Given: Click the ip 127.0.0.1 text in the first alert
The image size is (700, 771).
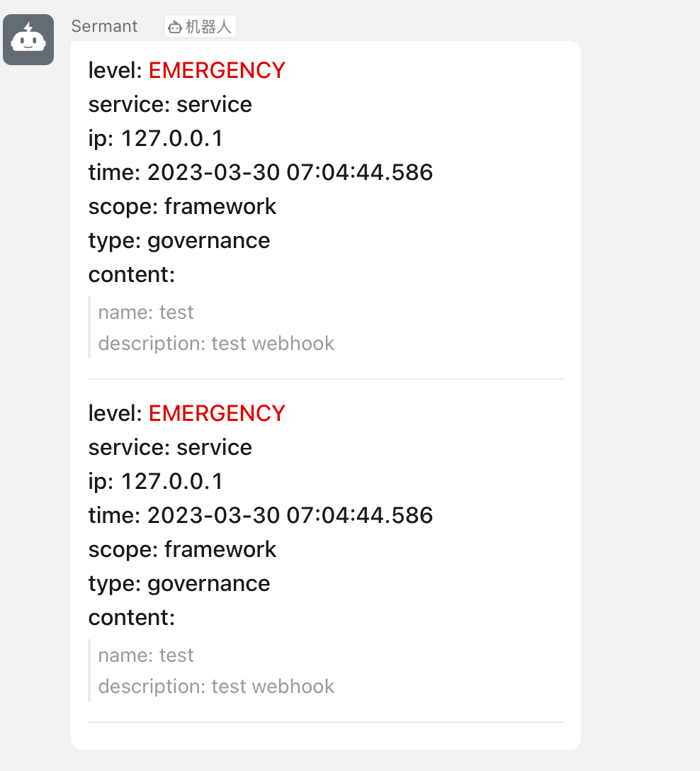Looking at the screenshot, I should coord(156,138).
